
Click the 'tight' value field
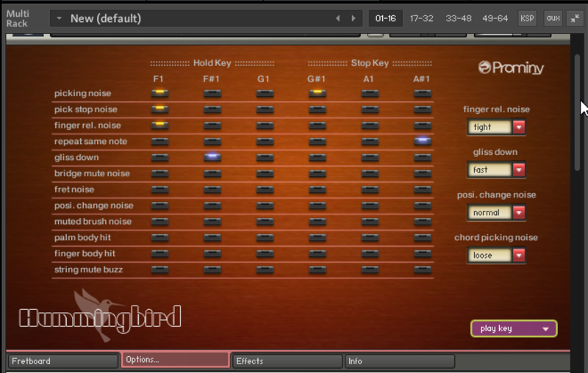tap(490, 127)
